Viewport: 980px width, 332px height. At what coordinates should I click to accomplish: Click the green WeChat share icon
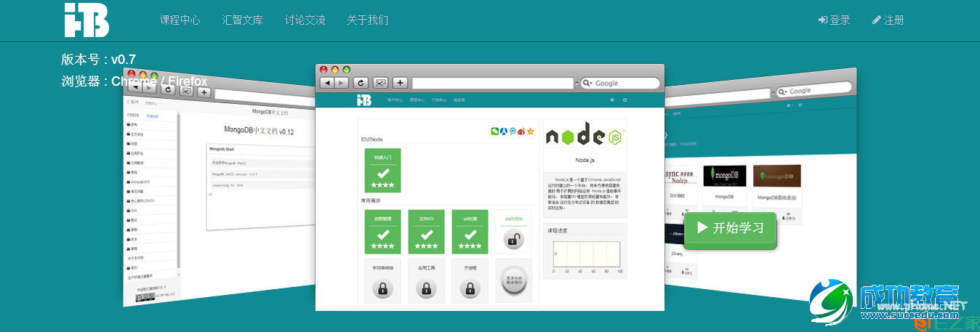[x=495, y=131]
